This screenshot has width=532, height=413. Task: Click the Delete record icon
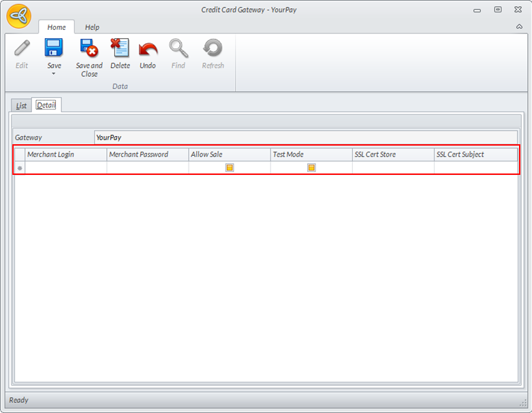pyautogui.click(x=120, y=48)
